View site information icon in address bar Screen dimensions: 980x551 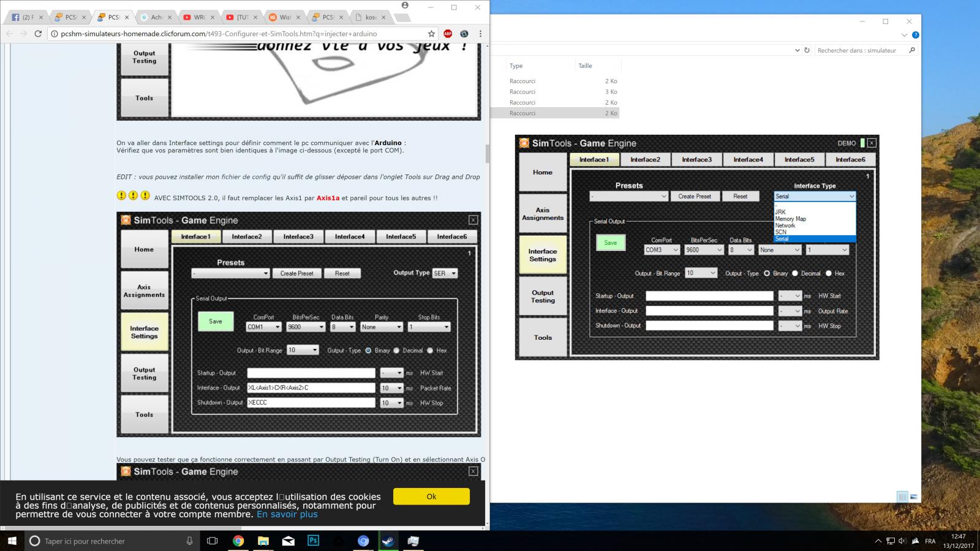click(54, 34)
